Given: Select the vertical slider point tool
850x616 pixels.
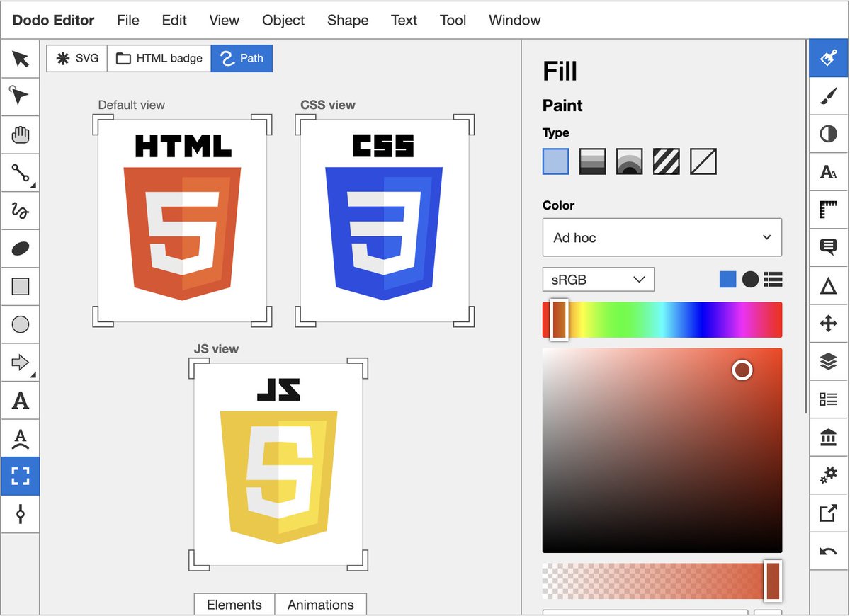Looking at the screenshot, I should pyautogui.click(x=21, y=515).
